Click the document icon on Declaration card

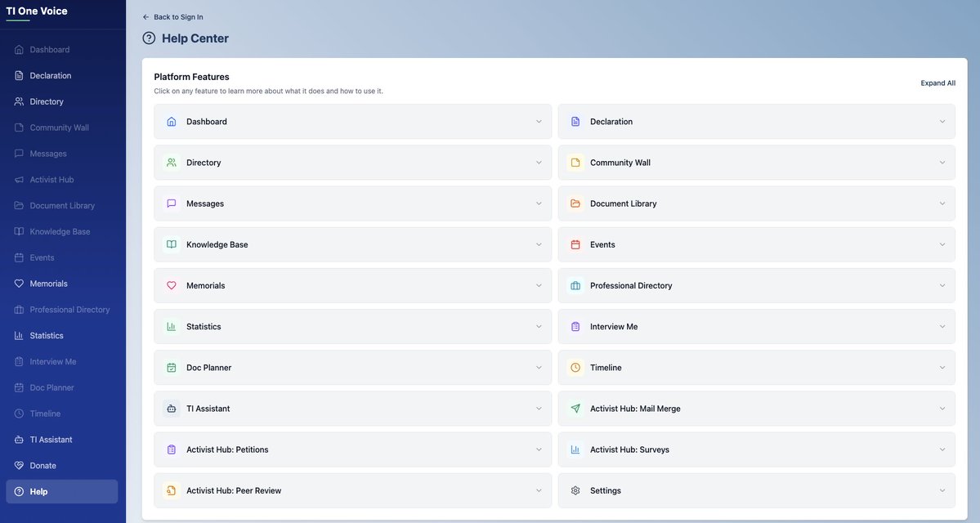(x=575, y=122)
